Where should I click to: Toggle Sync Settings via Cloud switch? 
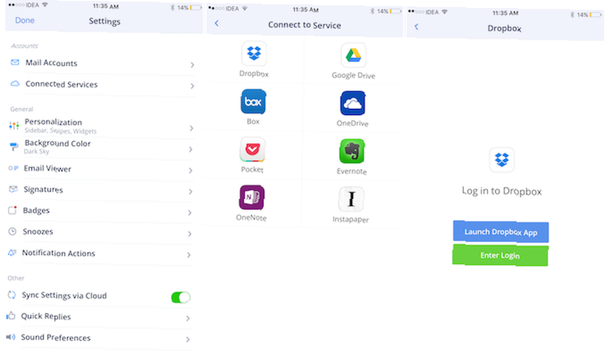click(x=180, y=297)
